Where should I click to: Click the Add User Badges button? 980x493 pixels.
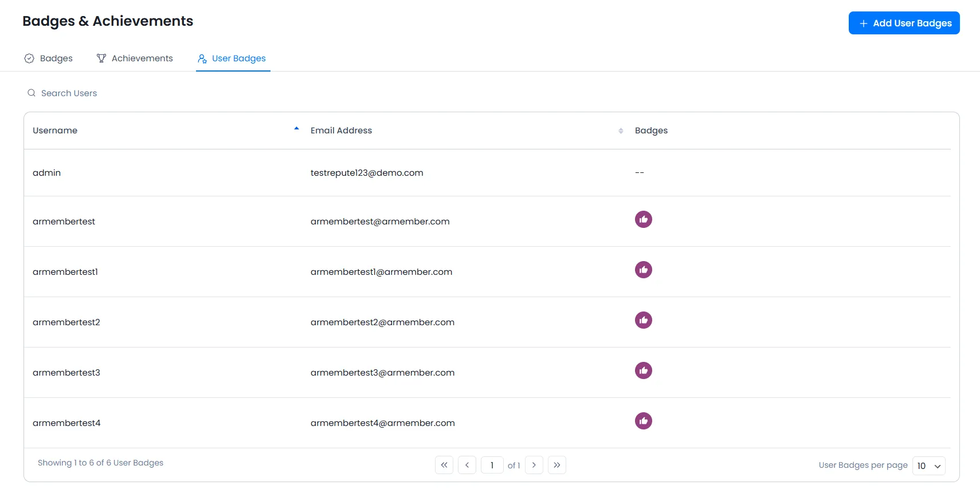tap(904, 23)
